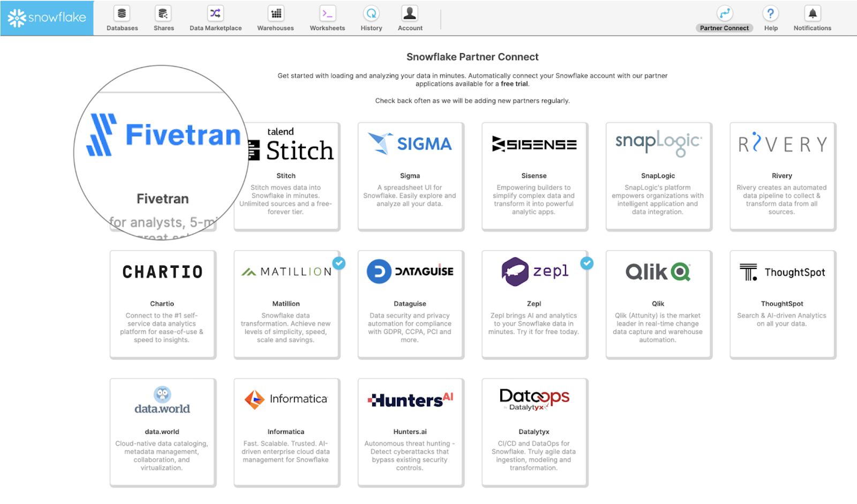Click the 'Check back often' notice text
Screen dimensions: 857x504
tap(472, 101)
